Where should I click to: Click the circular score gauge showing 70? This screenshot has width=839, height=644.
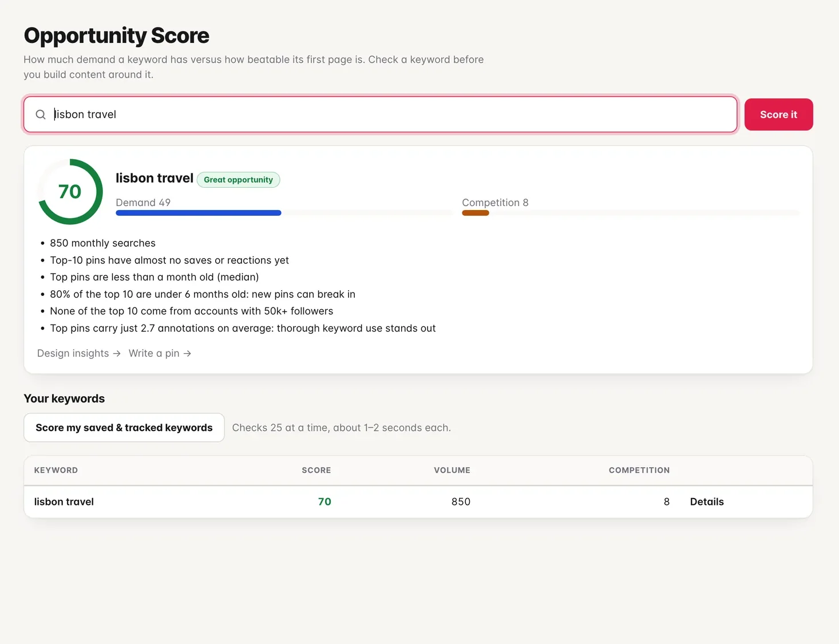point(70,192)
